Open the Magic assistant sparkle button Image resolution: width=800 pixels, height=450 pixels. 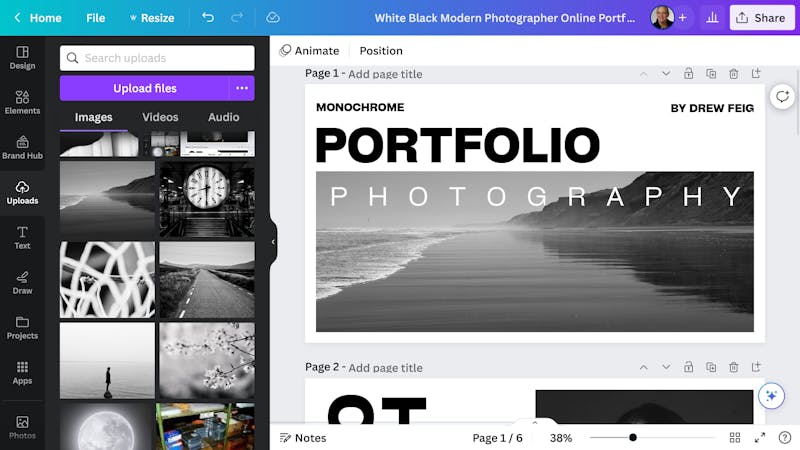coord(771,396)
